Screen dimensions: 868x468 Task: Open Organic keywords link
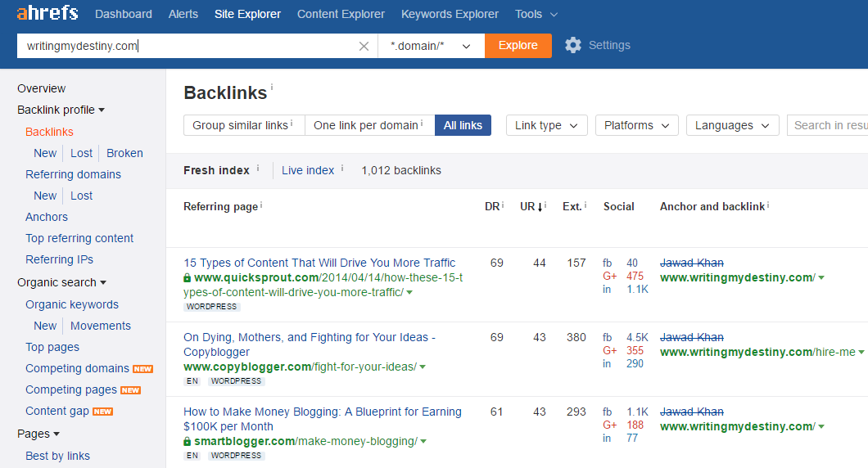(x=72, y=305)
